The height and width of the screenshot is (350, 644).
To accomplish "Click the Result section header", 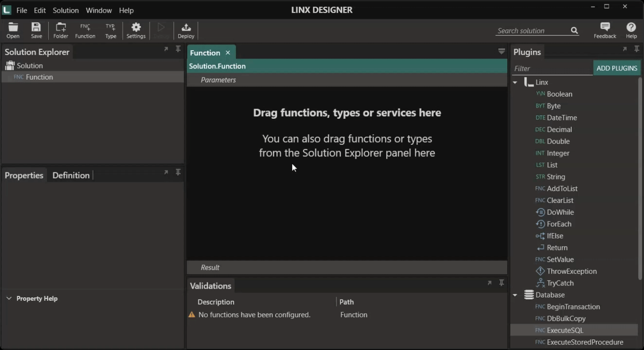I will pyautogui.click(x=347, y=267).
